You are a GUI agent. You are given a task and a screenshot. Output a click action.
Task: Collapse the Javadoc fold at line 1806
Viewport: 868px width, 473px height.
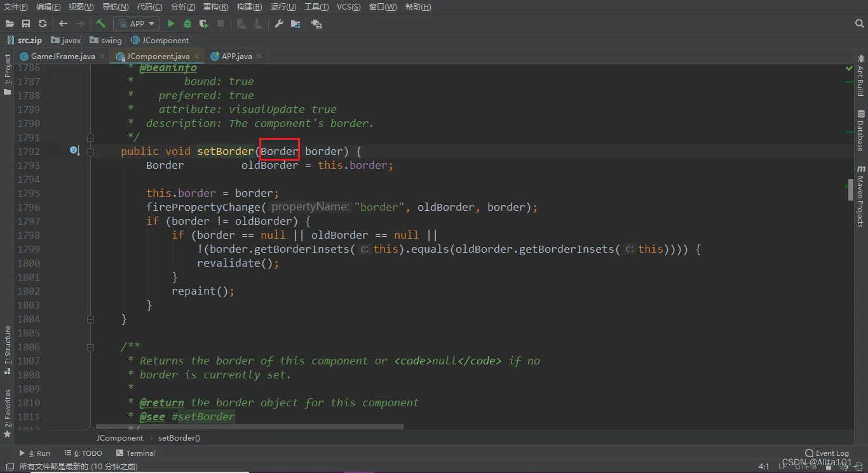[x=90, y=347]
